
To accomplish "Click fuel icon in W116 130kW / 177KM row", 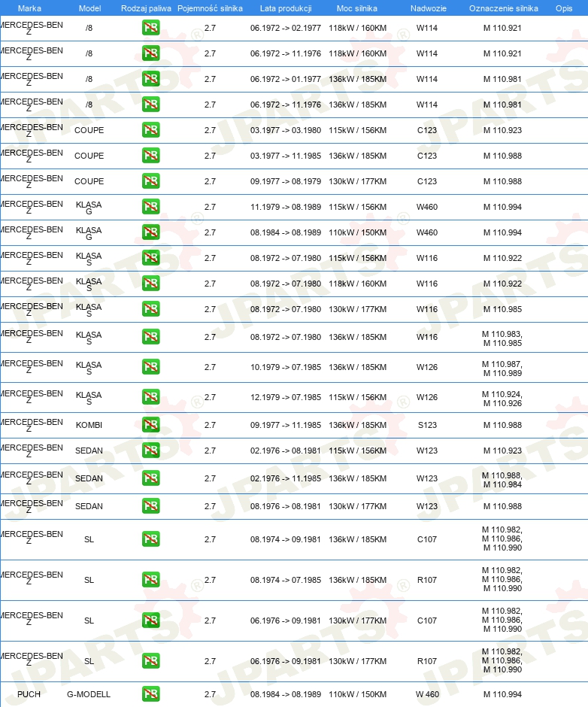I will [150, 309].
